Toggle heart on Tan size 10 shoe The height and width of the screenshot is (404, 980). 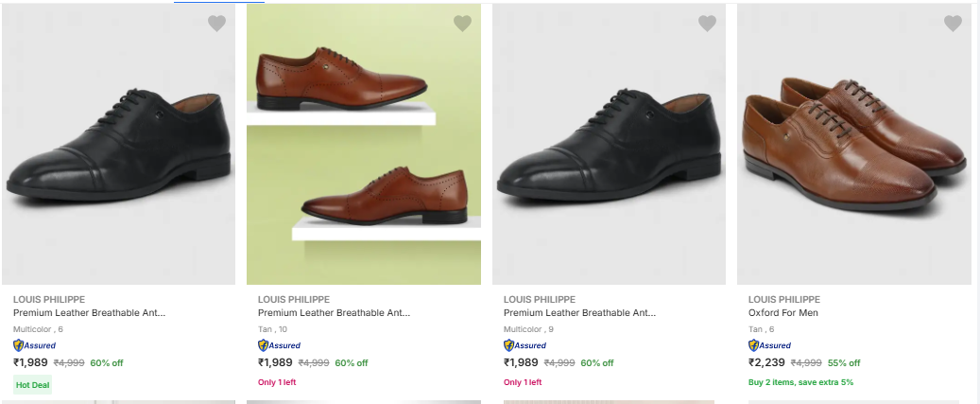462,24
